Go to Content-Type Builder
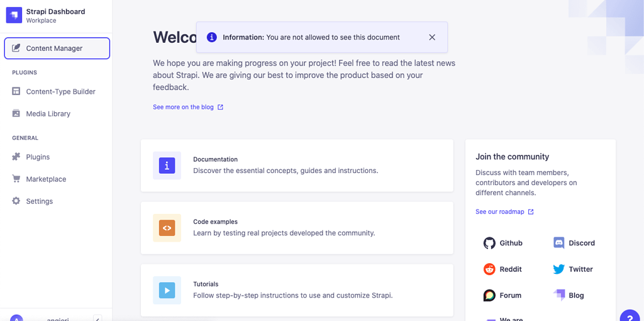Viewport: 644px width, 321px height. [x=56, y=92]
